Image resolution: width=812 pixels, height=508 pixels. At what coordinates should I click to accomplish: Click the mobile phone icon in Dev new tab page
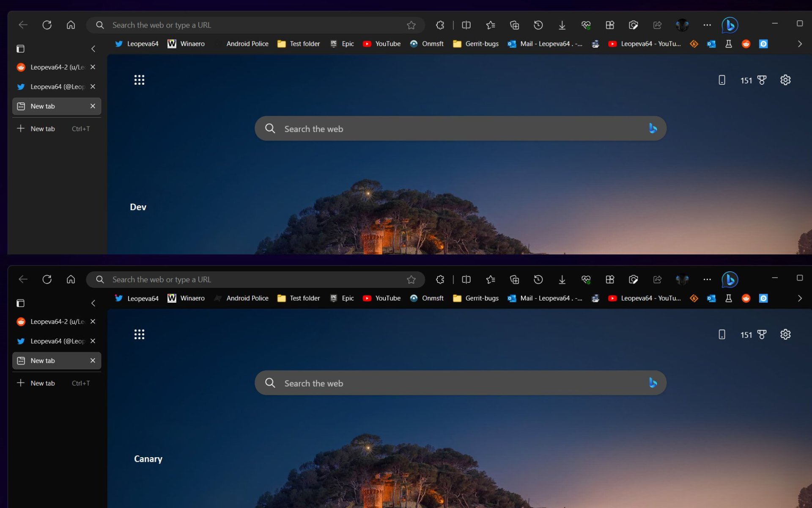point(722,80)
